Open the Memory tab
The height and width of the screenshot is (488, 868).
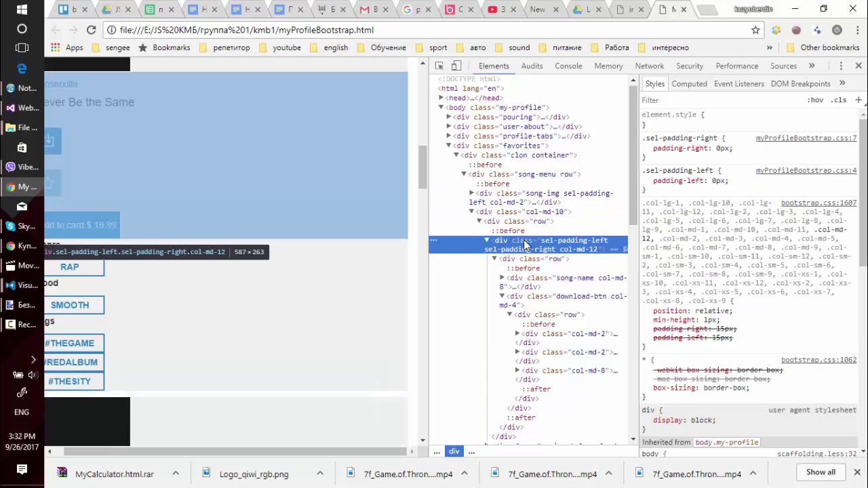click(x=608, y=66)
